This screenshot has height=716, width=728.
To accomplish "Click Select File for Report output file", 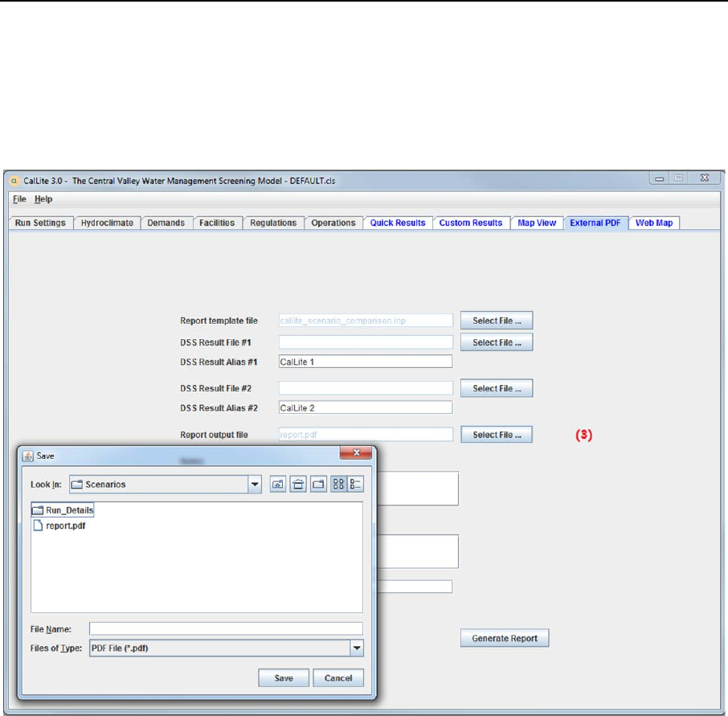I will point(497,435).
